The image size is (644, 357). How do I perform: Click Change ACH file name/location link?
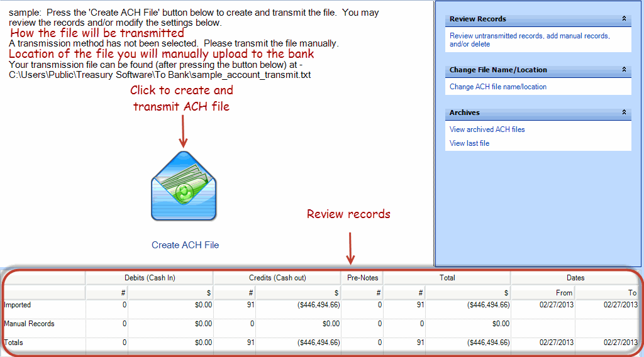tap(498, 87)
